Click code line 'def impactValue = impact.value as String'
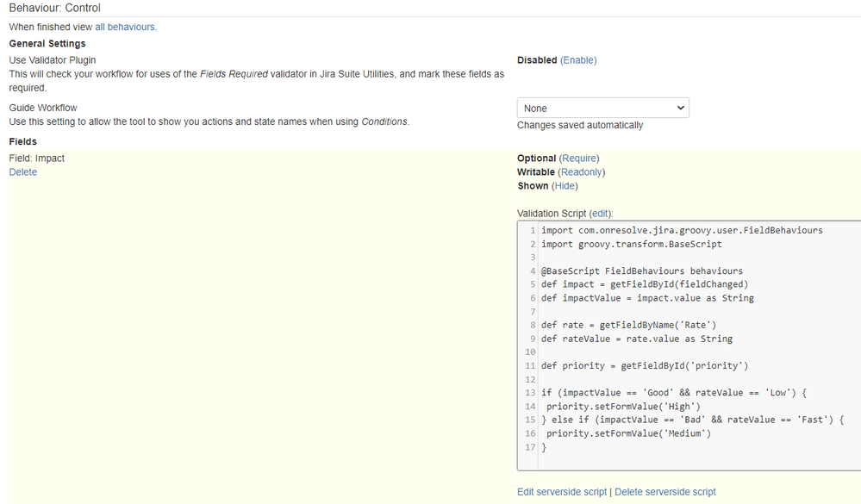The width and height of the screenshot is (861, 504). [647, 298]
